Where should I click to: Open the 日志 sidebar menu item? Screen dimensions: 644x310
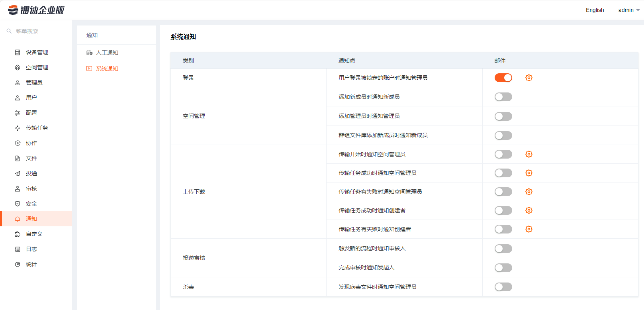point(31,249)
